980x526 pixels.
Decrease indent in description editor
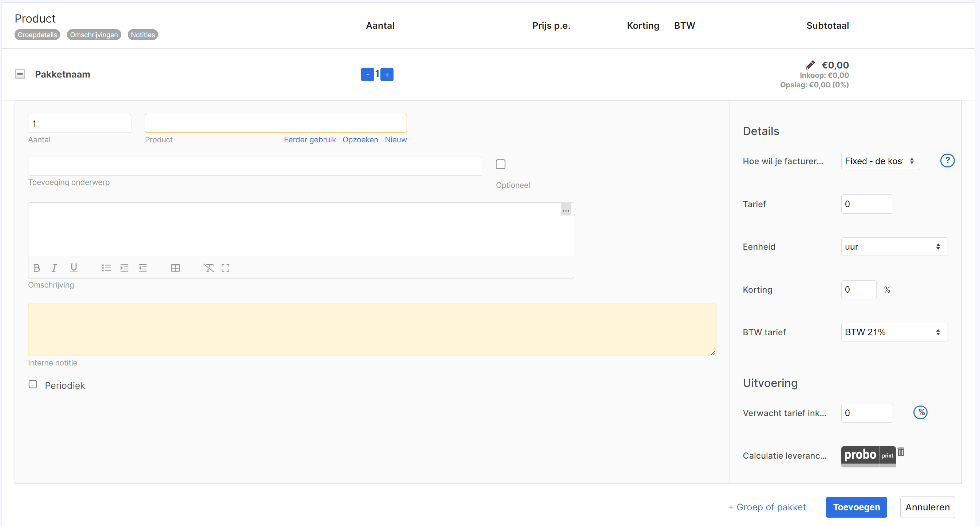pos(143,268)
